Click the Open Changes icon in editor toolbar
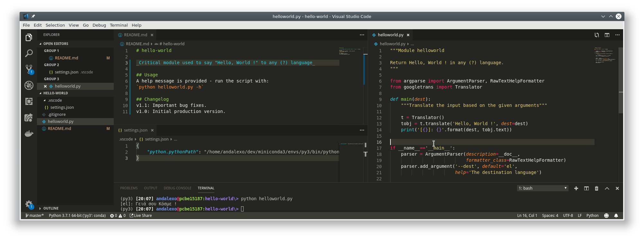 (x=597, y=35)
